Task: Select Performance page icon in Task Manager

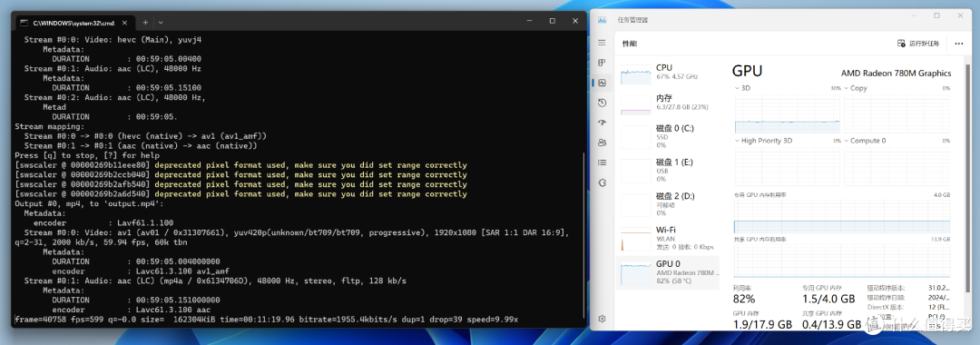Action: click(602, 83)
